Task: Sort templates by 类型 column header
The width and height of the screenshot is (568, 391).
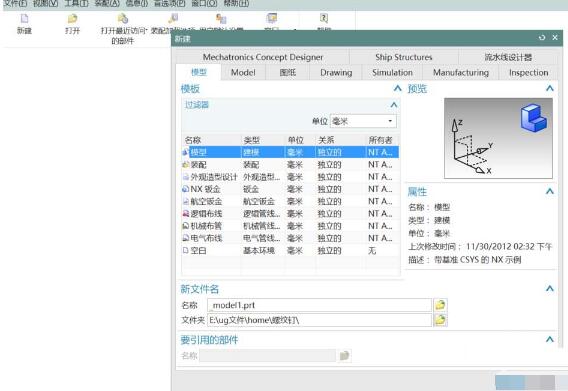Action: point(263,140)
